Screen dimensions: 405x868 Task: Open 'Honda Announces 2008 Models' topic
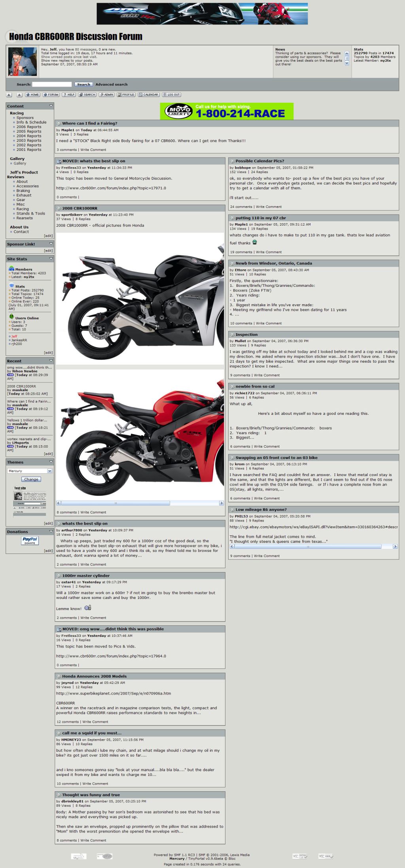[x=95, y=676]
